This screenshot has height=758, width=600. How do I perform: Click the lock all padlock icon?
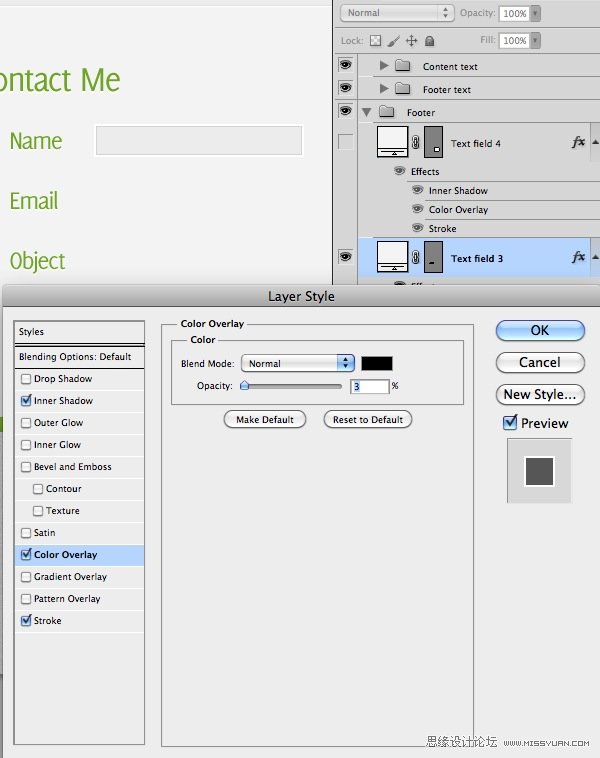pos(429,41)
